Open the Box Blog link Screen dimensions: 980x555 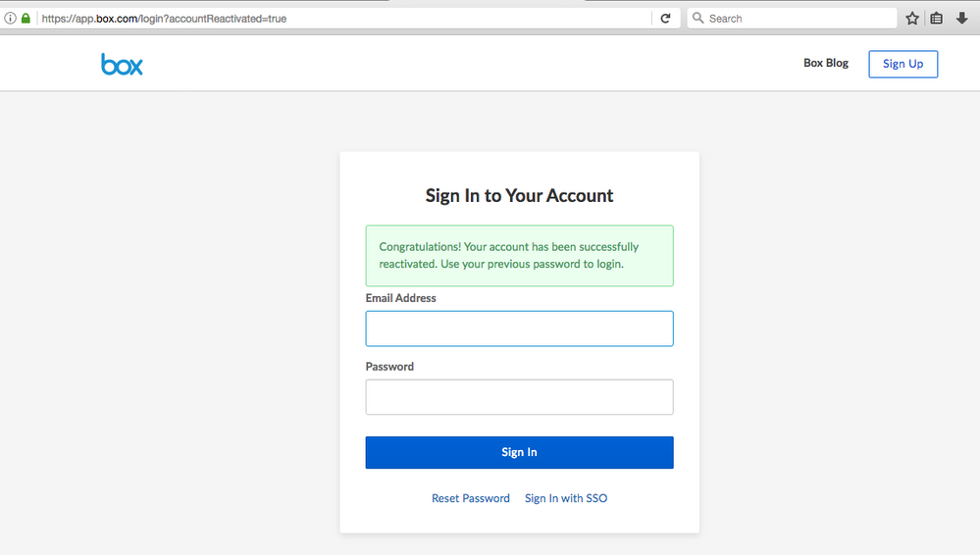coord(825,64)
